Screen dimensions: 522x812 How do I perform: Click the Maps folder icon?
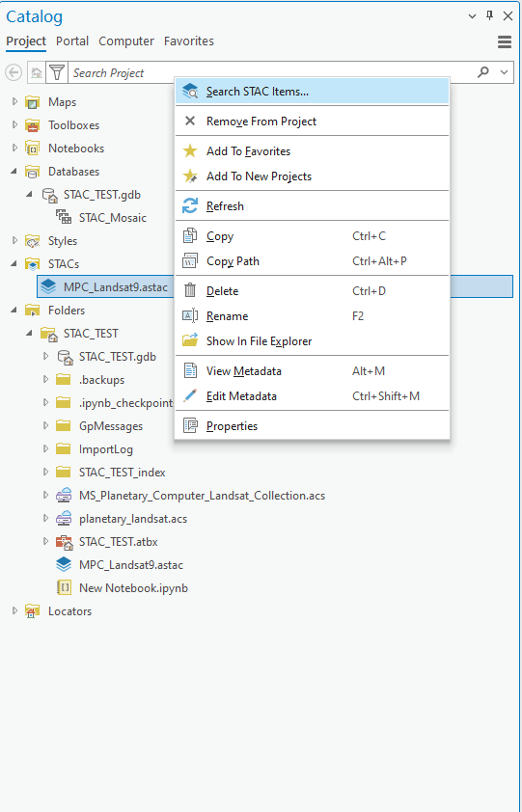33,102
